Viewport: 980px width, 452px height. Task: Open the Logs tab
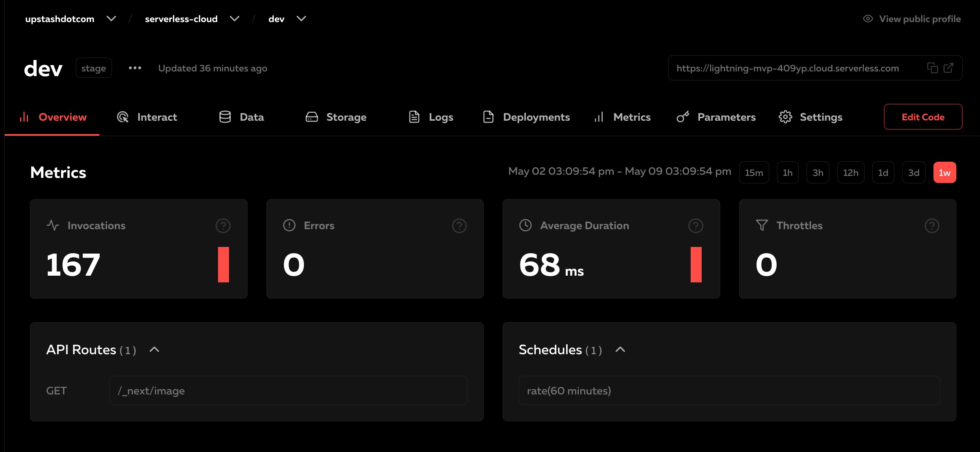pos(440,117)
